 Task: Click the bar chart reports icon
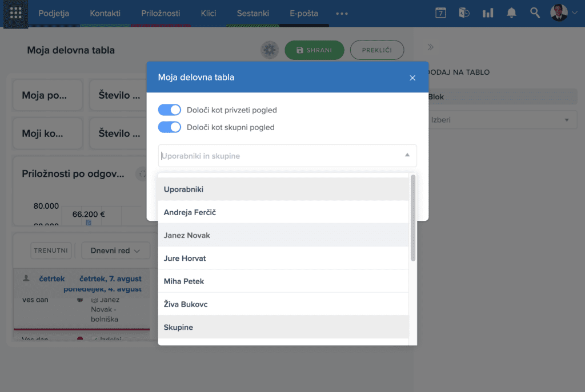[487, 13]
